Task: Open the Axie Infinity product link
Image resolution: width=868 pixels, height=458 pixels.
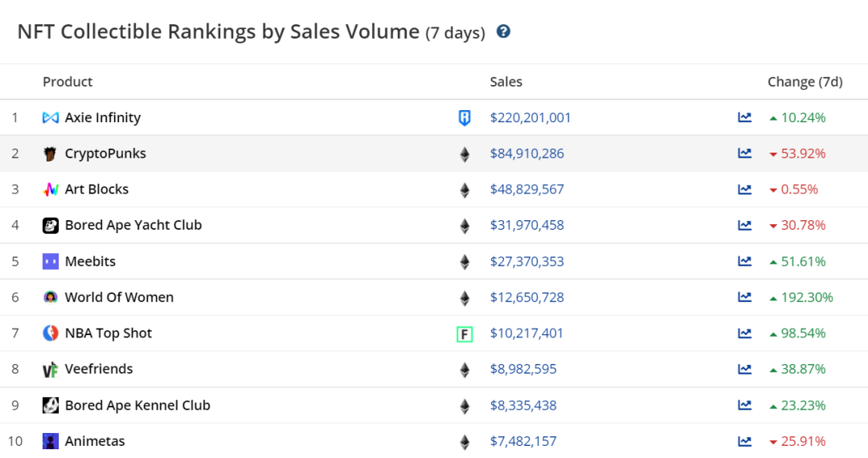Action: (x=103, y=117)
